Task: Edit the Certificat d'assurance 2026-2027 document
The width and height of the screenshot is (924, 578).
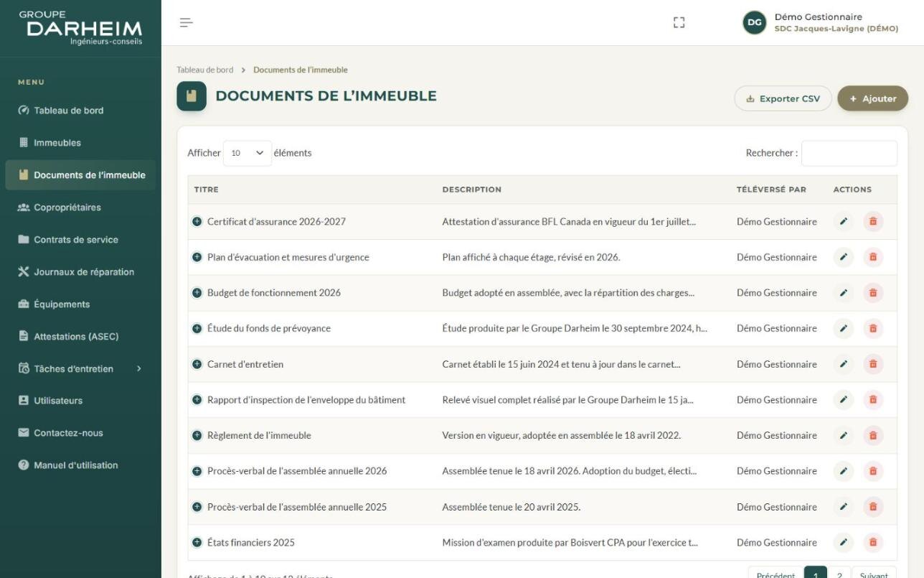Action: [x=844, y=222]
